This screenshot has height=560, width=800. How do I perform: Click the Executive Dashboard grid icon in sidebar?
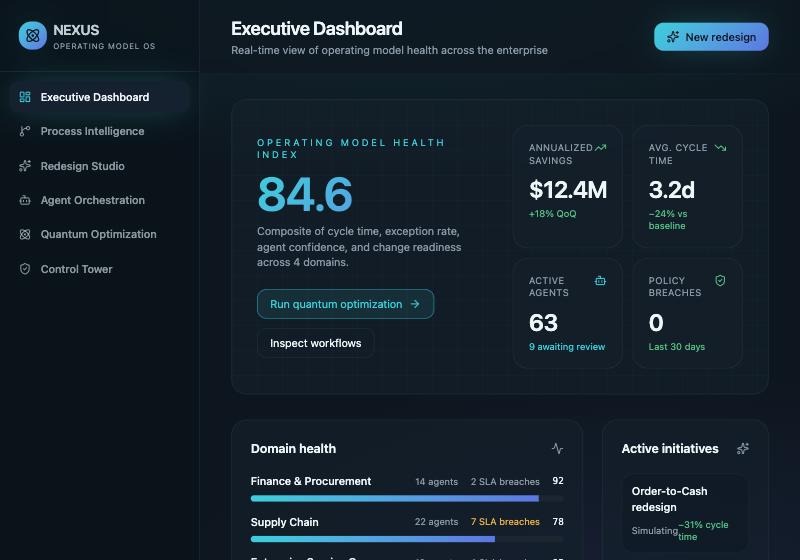point(24,97)
